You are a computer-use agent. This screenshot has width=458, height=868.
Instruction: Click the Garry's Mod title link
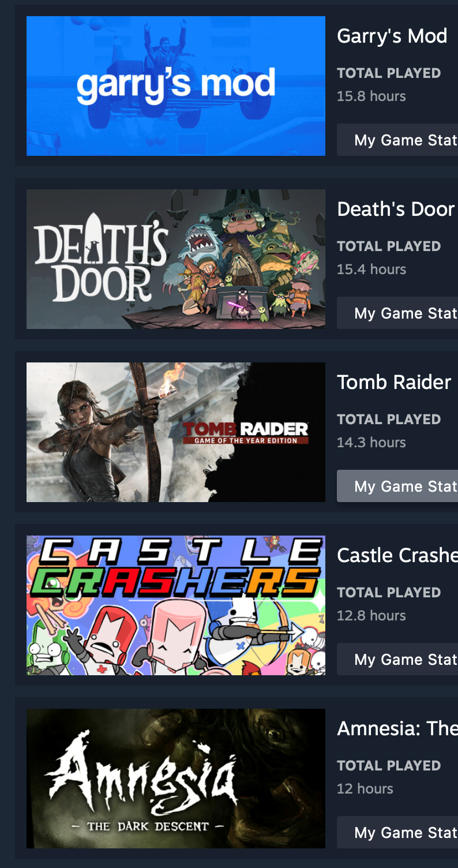[x=392, y=36]
